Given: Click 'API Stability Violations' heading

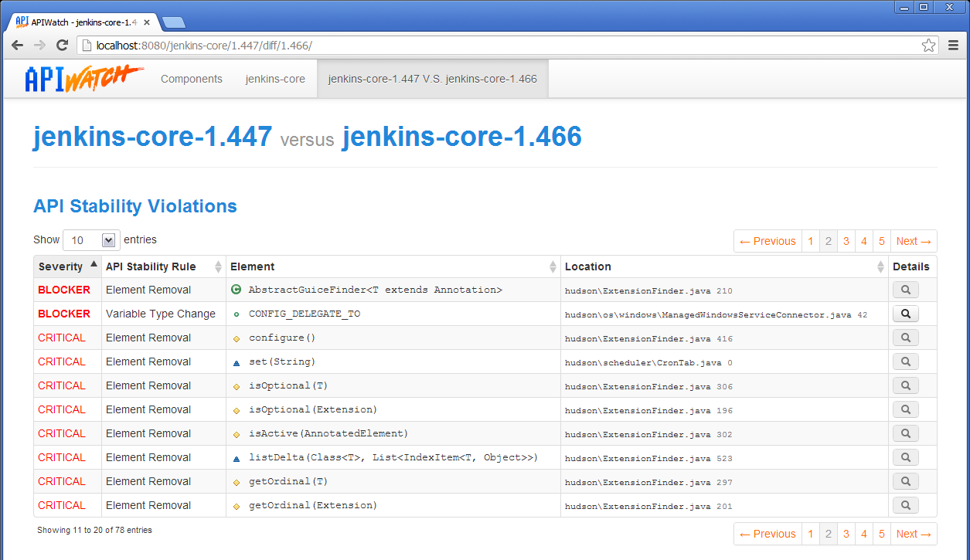Looking at the screenshot, I should [x=135, y=206].
